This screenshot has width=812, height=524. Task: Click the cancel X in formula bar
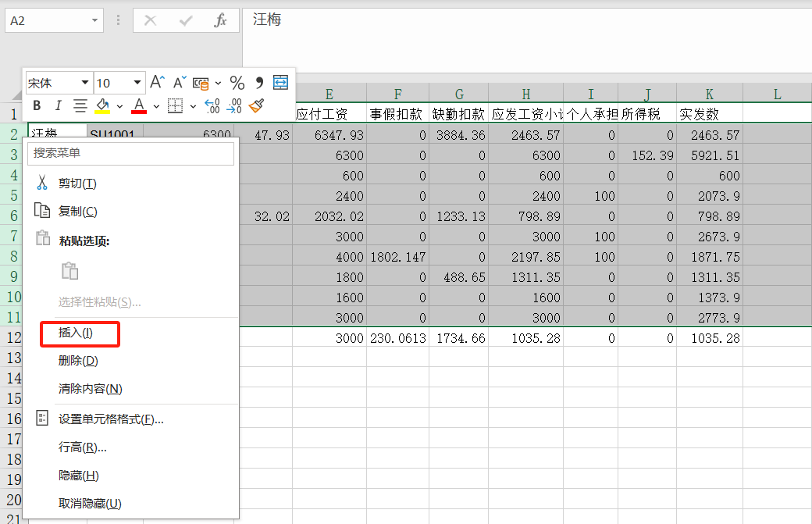[150, 21]
